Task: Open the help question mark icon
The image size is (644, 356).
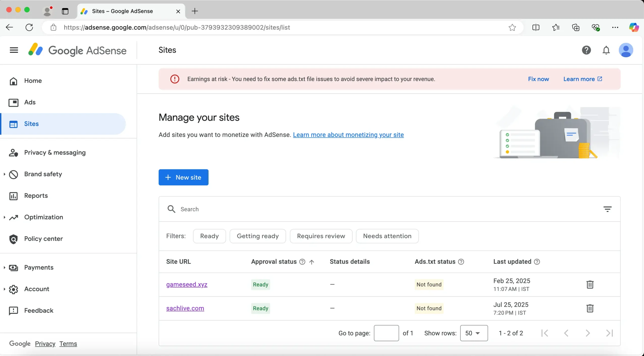Action: click(x=586, y=50)
